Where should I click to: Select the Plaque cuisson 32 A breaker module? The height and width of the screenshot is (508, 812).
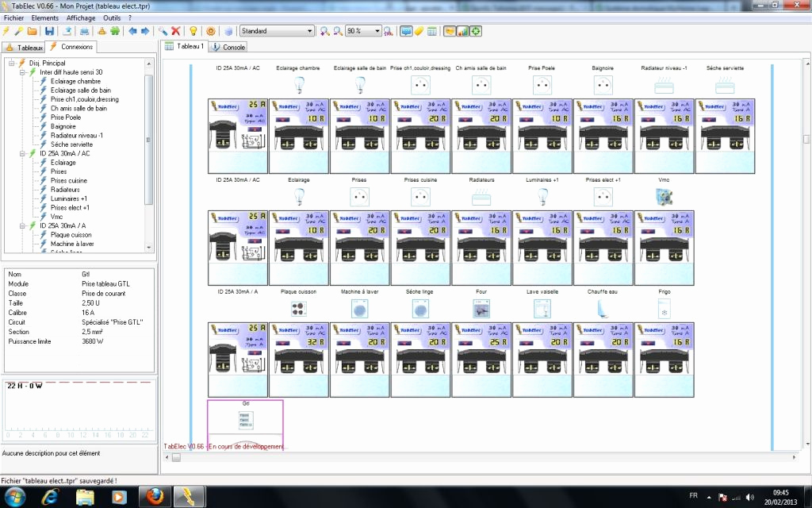299,360
